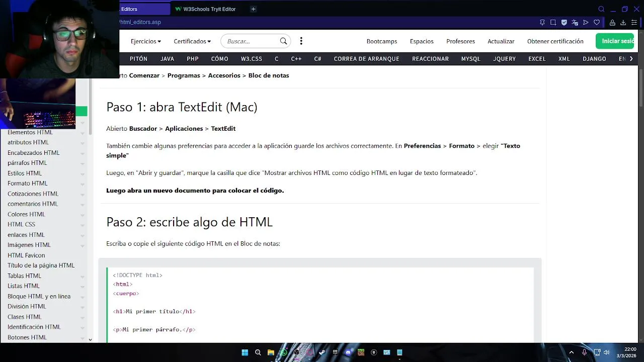Screen dimensions: 644x362
Task: Open Tablas HTML in the sidebar
Action: pos(24,276)
